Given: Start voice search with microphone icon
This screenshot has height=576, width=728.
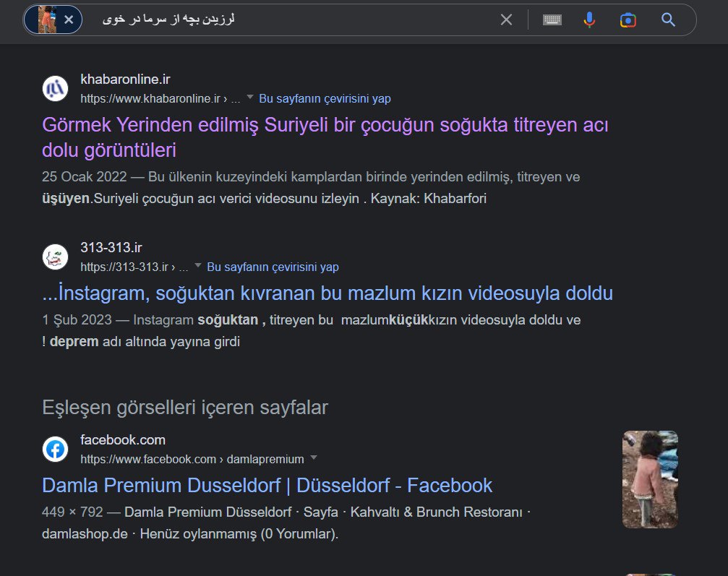Looking at the screenshot, I should click(x=589, y=20).
